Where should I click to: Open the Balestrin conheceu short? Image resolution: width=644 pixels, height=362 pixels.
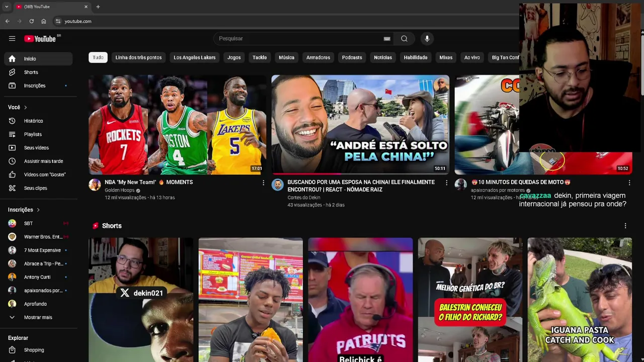pyautogui.click(x=470, y=300)
